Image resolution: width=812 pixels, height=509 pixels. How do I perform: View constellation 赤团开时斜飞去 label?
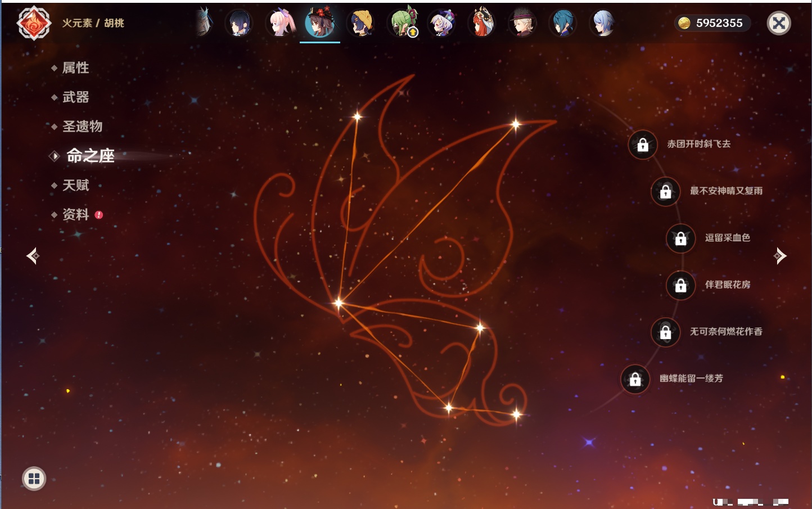699,144
